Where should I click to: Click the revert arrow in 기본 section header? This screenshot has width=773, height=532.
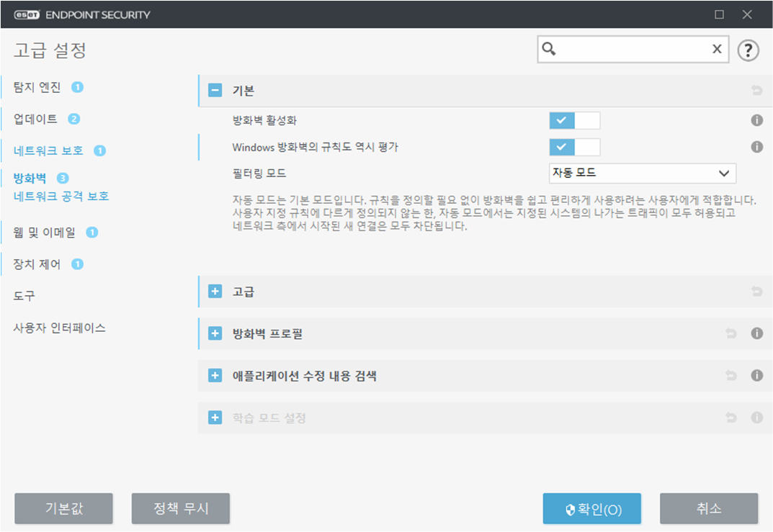pyautogui.click(x=756, y=91)
